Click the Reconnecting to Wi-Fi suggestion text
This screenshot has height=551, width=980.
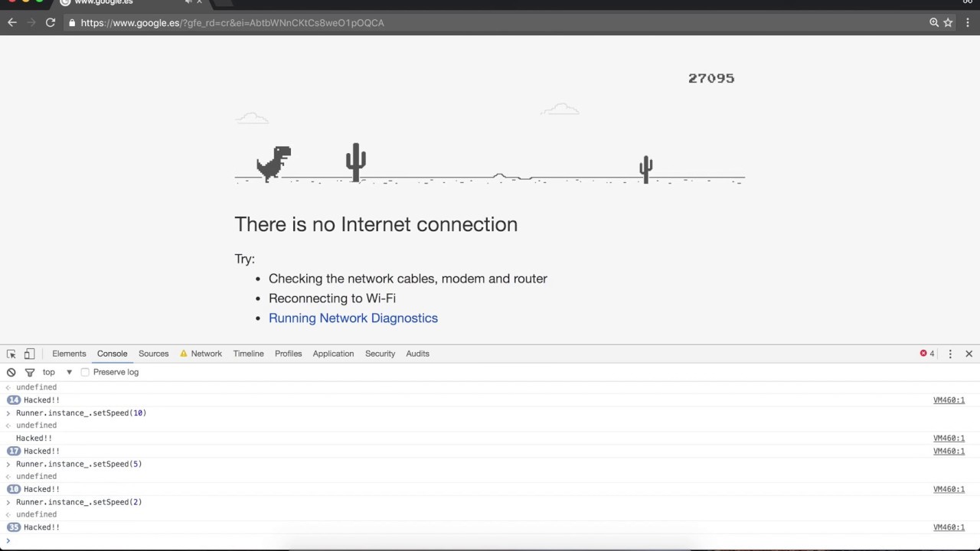point(332,298)
